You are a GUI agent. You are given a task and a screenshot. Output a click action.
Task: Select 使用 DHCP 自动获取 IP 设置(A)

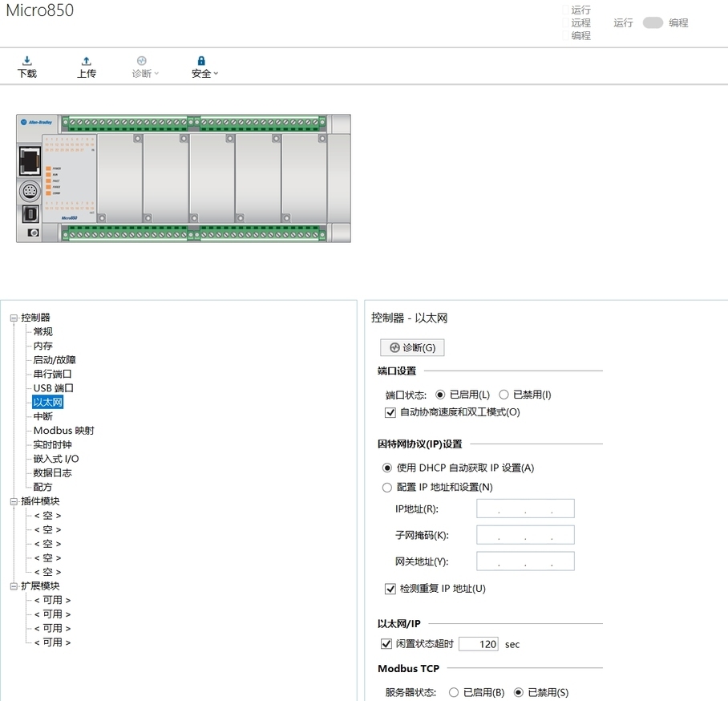coord(386,468)
